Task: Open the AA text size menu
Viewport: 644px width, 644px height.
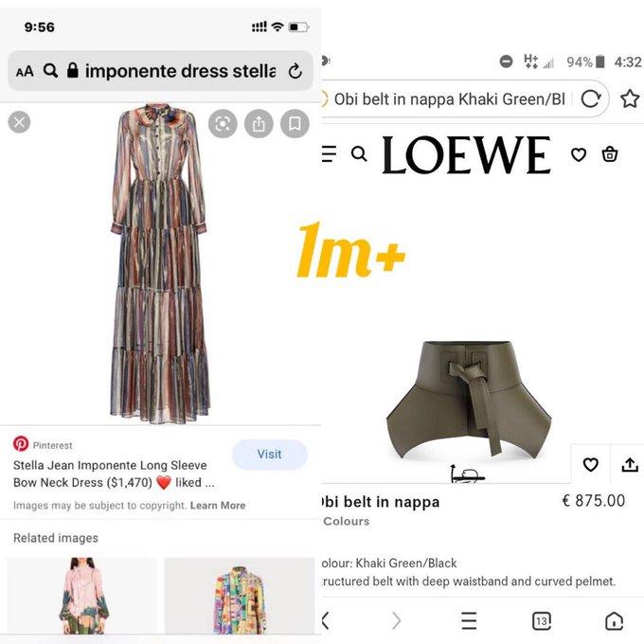Action: tap(25, 71)
